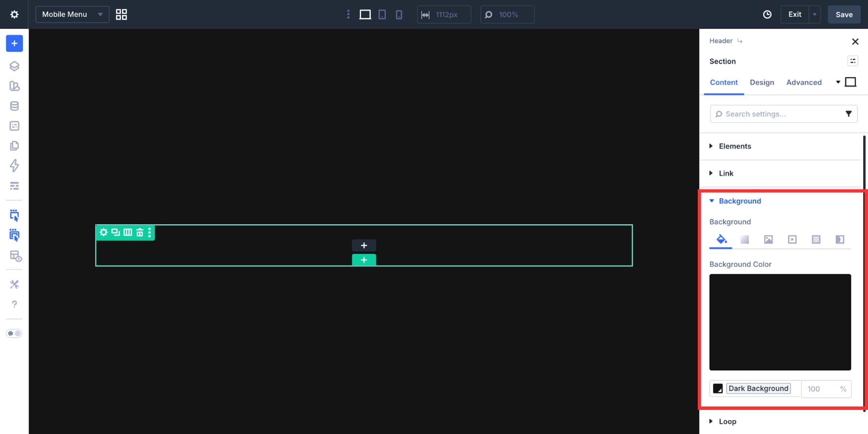Click the Exit button
This screenshot has height=434, width=868.
coord(795,14)
